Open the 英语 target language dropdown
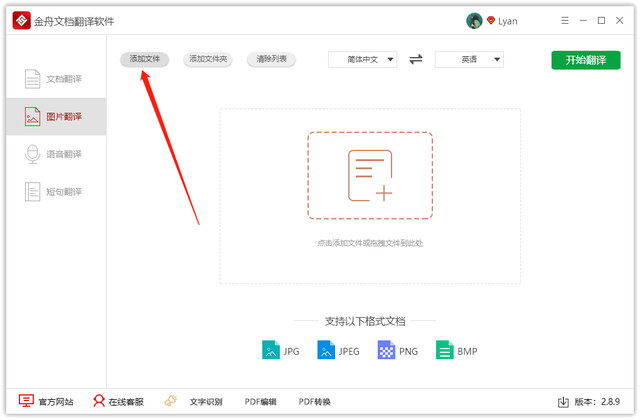This screenshot has height=420, width=640. (x=469, y=60)
